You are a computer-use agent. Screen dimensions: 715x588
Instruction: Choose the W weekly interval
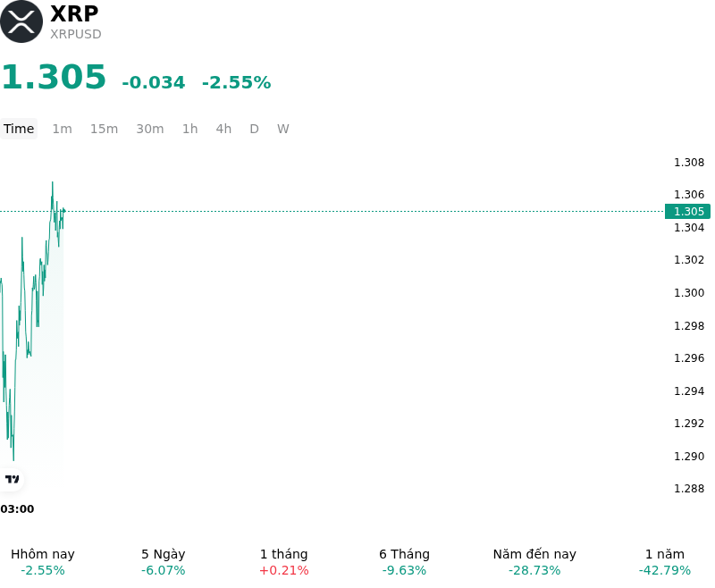pyautogui.click(x=282, y=129)
